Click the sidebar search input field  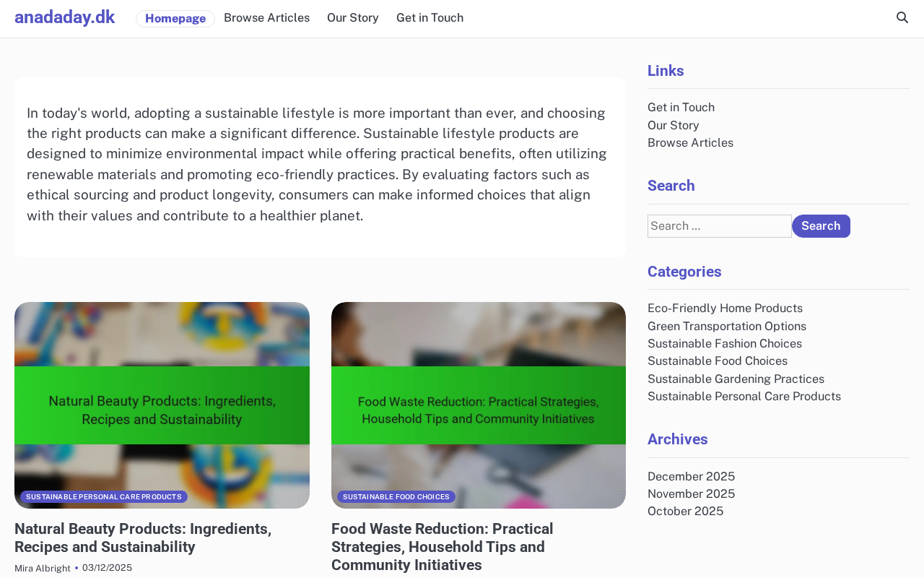point(719,226)
